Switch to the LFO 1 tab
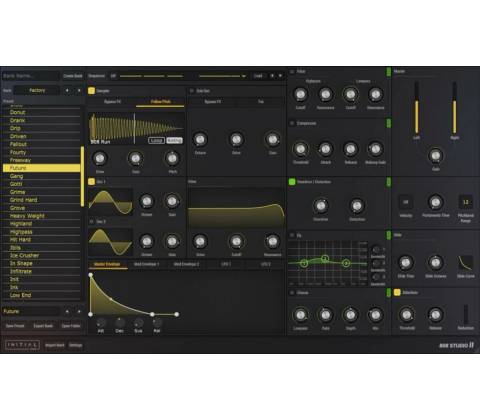Screen dimensions: 480x420 pyautogui.click(x=226, y=264)
